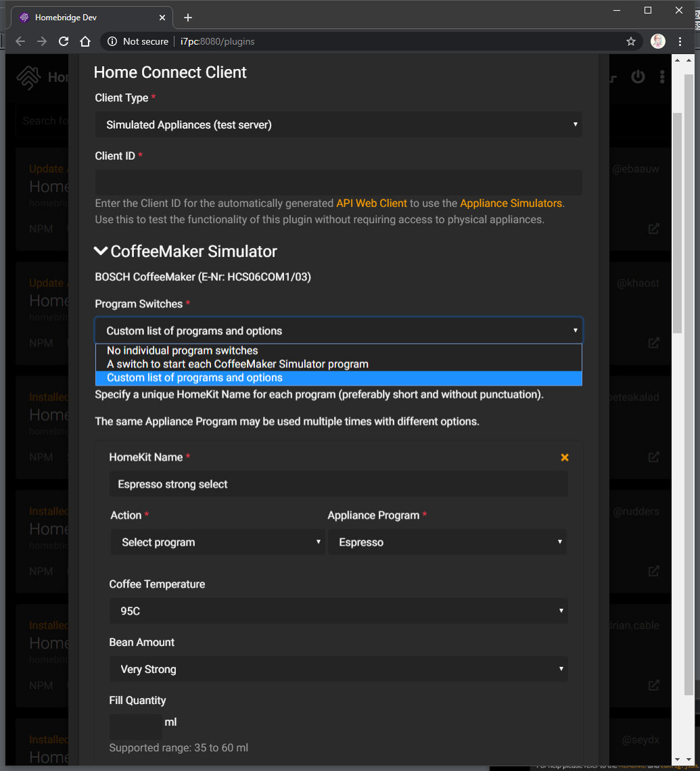
Task: Go to browser home page icon
Action: tap(85, 41)
